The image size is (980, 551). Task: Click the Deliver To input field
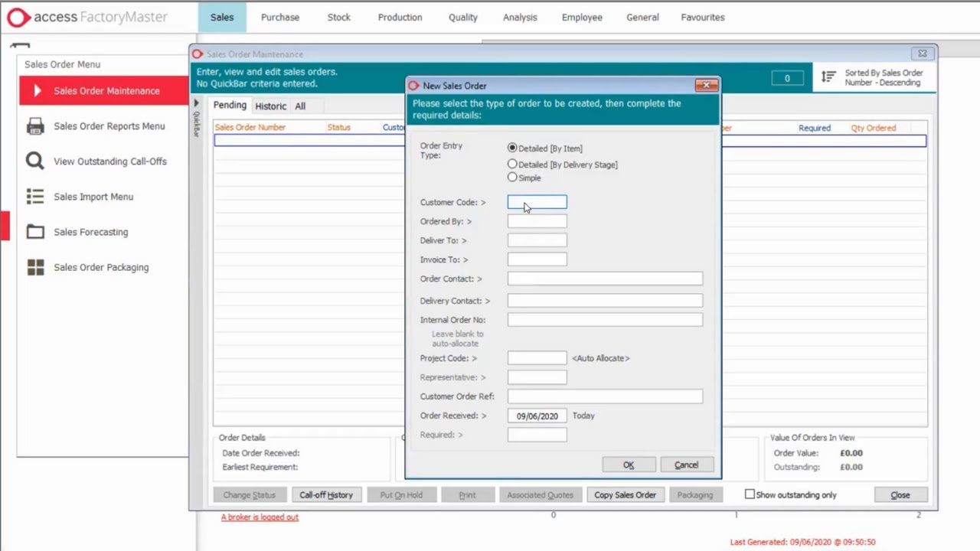537,240
